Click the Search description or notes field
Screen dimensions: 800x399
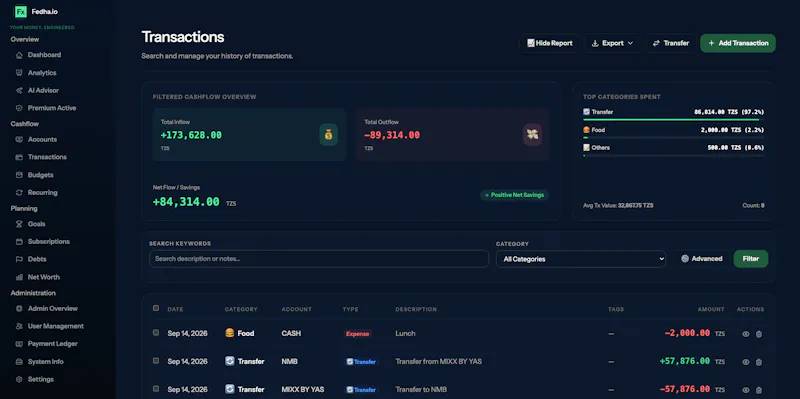click(x=319, y=259)
